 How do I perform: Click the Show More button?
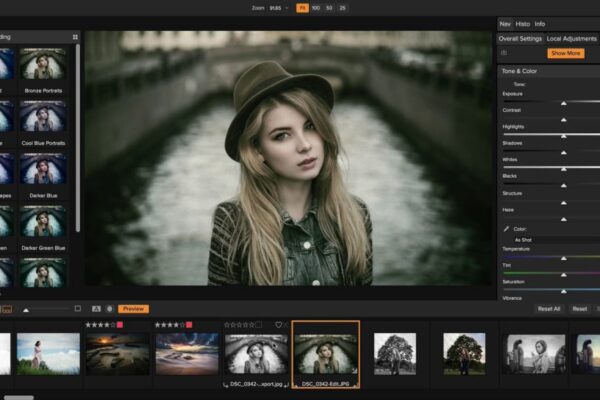pos(566,53)
